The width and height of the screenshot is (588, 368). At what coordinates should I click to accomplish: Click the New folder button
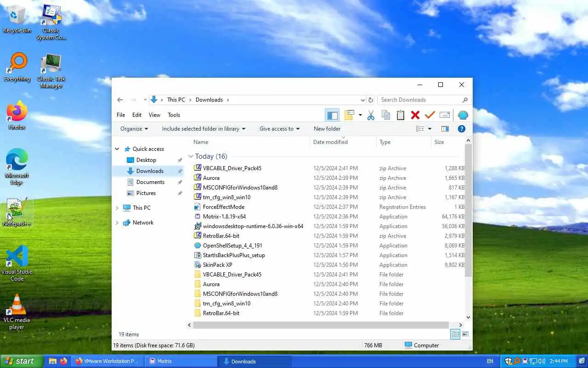click(327, 129)
